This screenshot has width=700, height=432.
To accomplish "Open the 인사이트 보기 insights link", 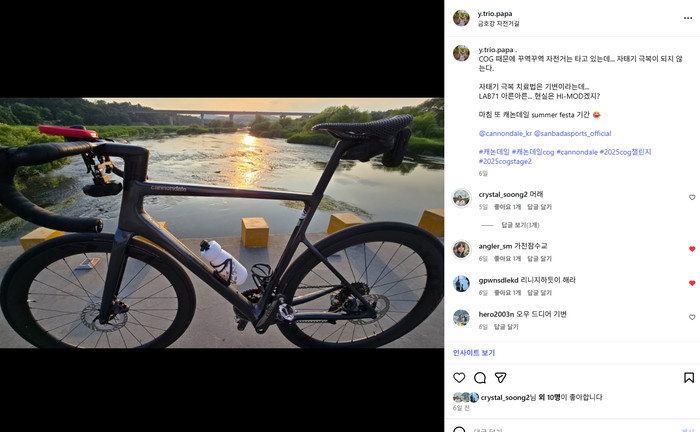I will point(474,353).
